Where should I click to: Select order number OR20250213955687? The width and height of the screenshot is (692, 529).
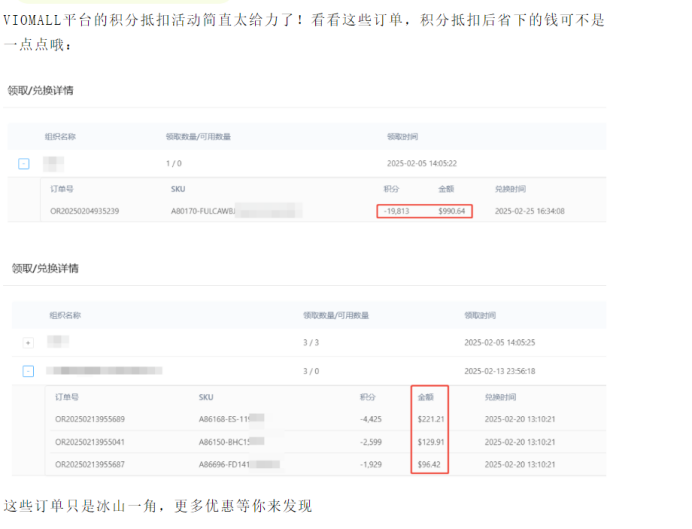(x=90, y=465)
